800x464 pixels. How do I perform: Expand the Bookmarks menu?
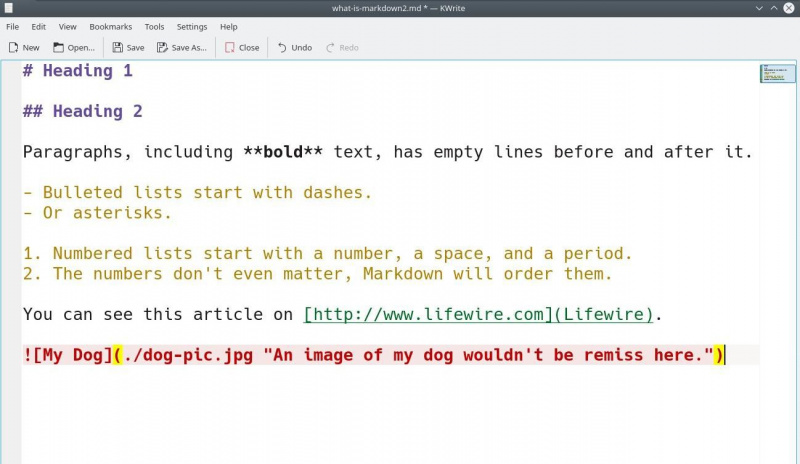point(111,27)
